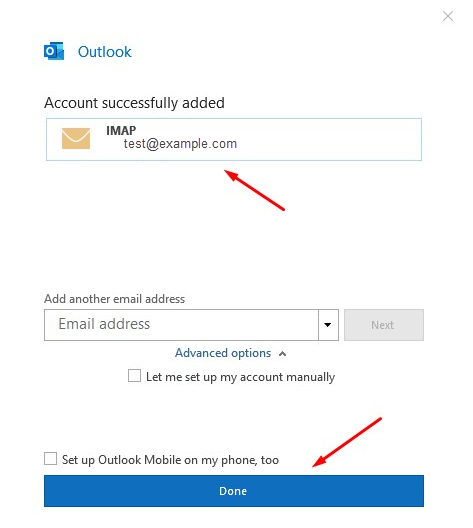473x528 pixels.
Task: Click the Advanced options link
Action: pos(223,353)
